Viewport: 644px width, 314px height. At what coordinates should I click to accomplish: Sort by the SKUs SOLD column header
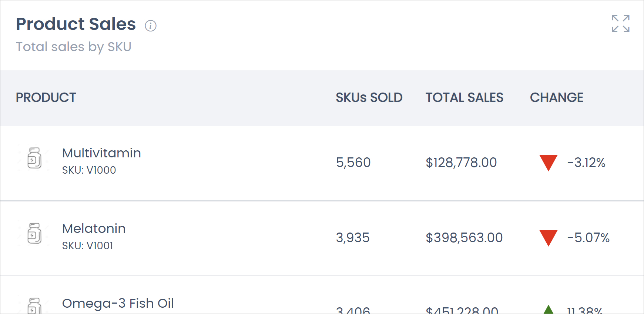pyautogui.click(x=369, y=97)
